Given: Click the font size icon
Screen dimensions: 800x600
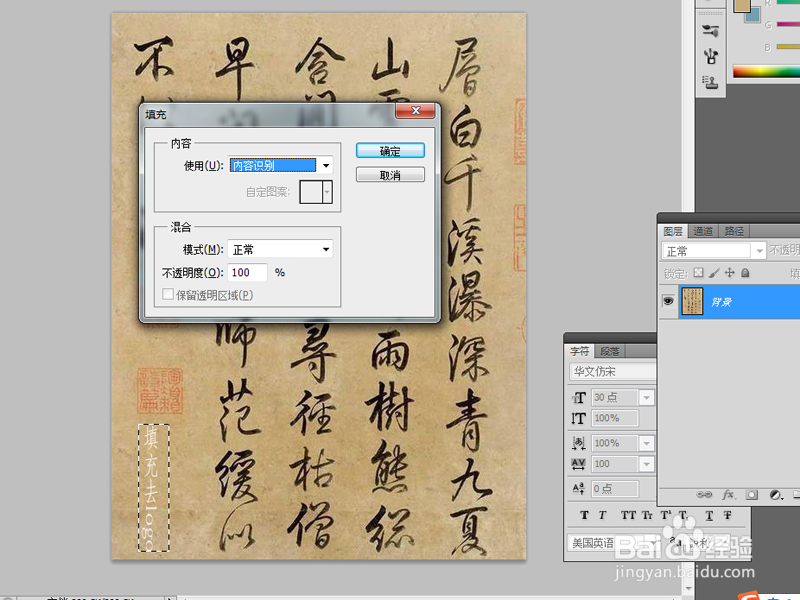Looking at the screenshot, I should pos(579,397).
